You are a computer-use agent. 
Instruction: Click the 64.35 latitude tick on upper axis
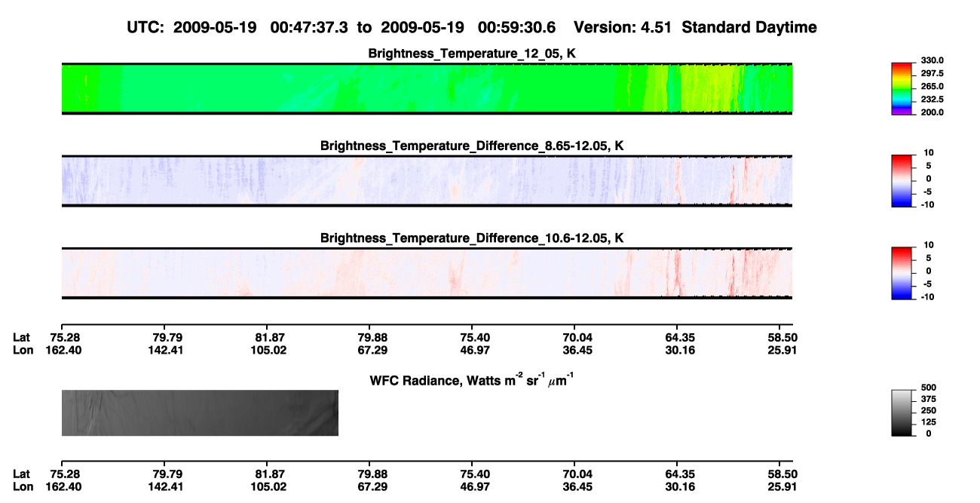coord(677,337)
